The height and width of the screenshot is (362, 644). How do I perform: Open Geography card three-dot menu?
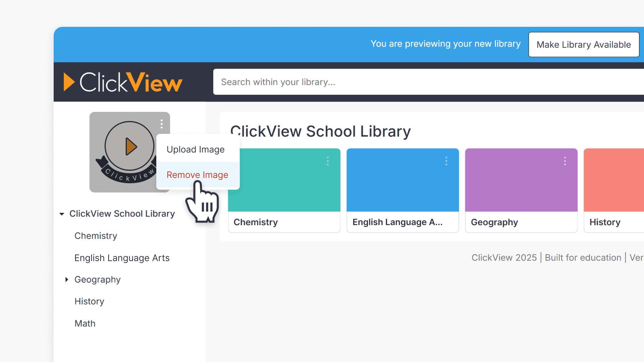pos(565,161)
